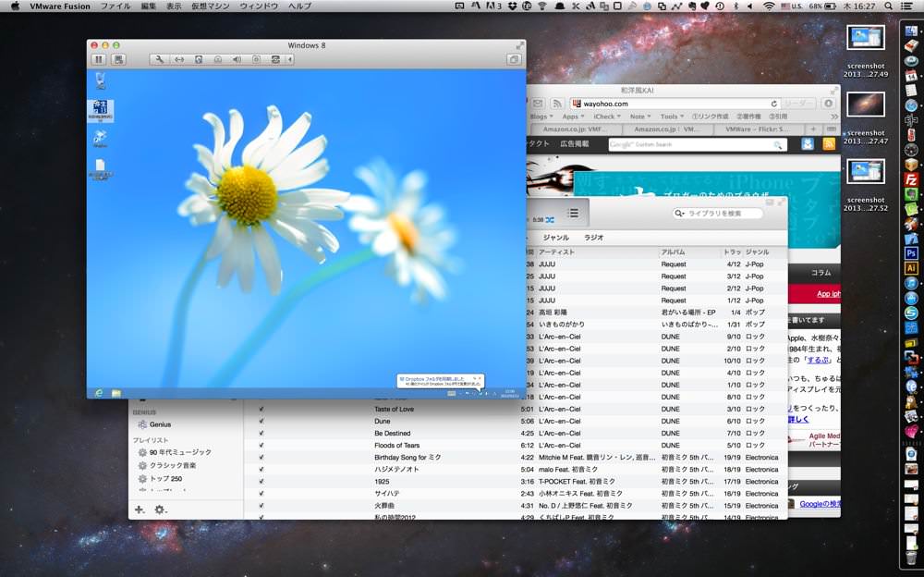Viewport: 924px width, 577px height.
Task: Open the Blogs bookmarks dropdown
Action: click(x=541, y=117)
